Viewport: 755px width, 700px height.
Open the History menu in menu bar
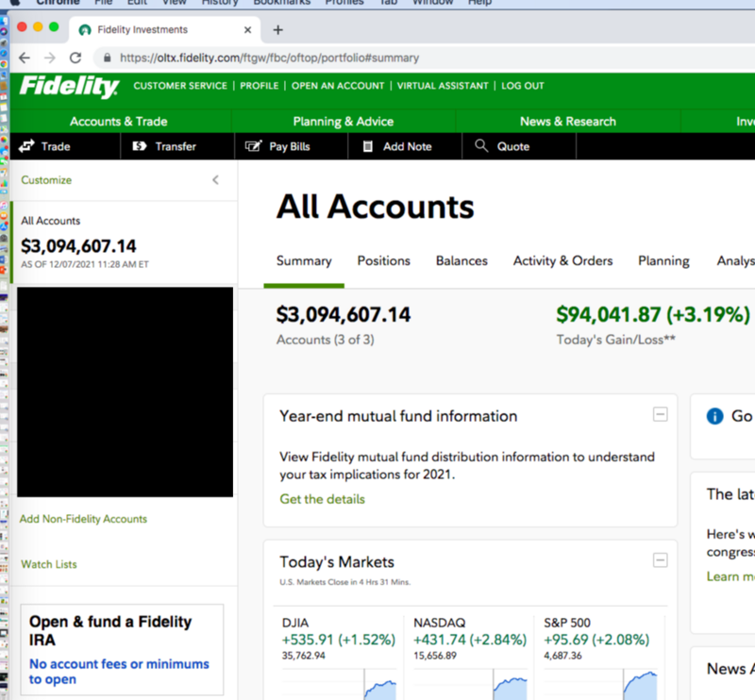pyautogui.click(x=220, y=3)
